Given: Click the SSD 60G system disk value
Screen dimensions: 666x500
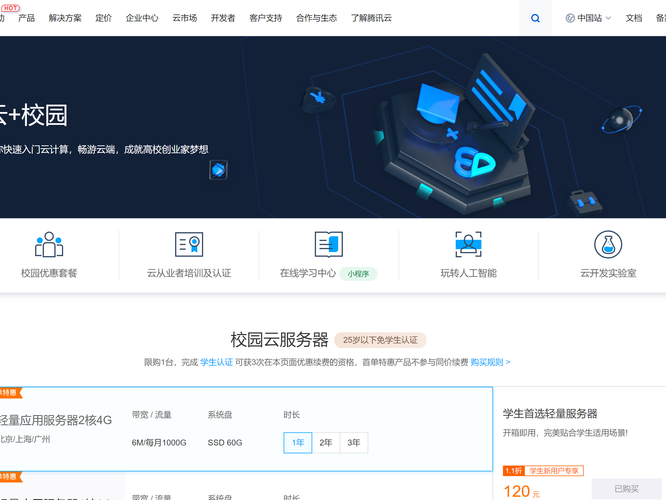Looking at the screenshot, I should 225,443.
